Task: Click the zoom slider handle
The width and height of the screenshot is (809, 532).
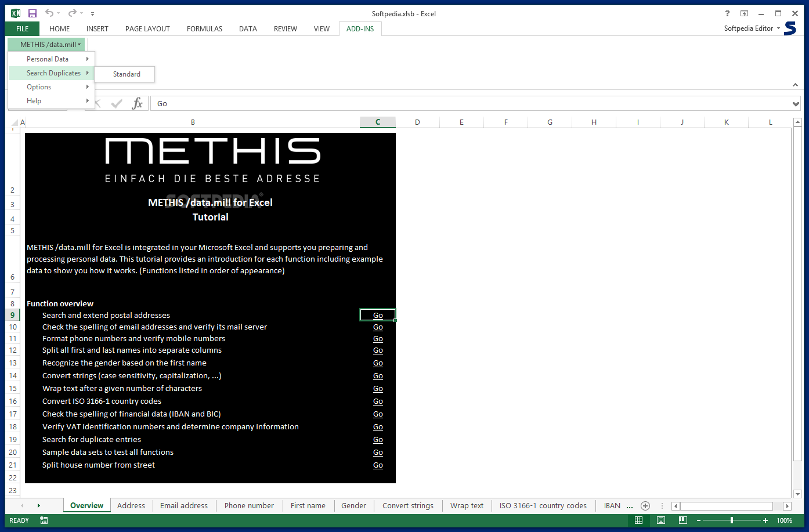Action: pyautogui.click(x=732, y=520)
